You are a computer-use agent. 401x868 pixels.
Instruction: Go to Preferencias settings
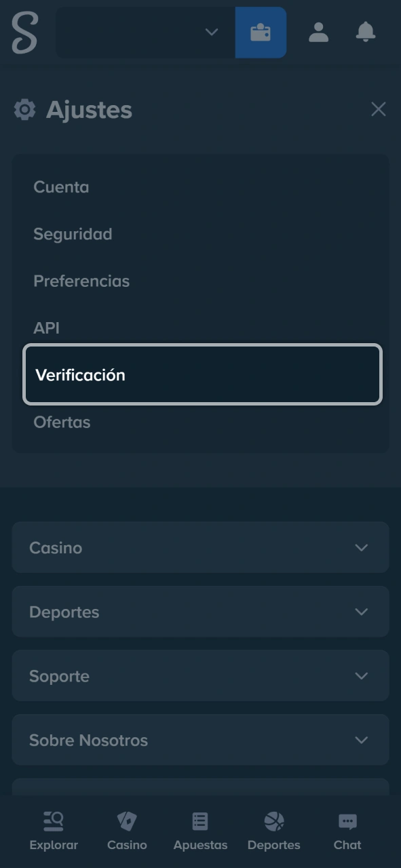[81, 281]
